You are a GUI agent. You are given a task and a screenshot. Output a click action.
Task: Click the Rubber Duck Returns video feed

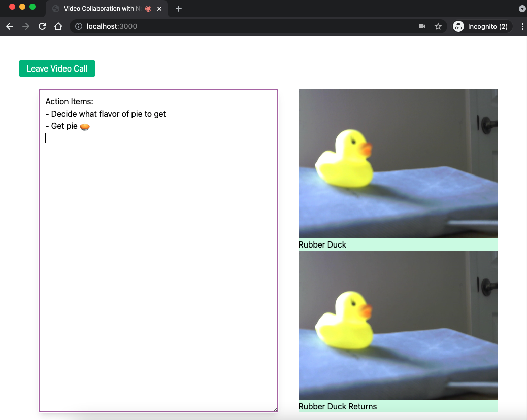(x=398, y=325)
